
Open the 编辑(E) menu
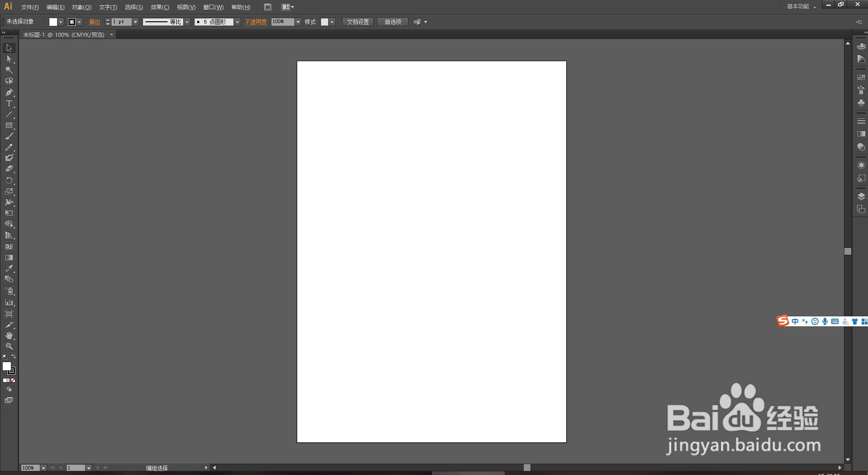click(56, 7)
